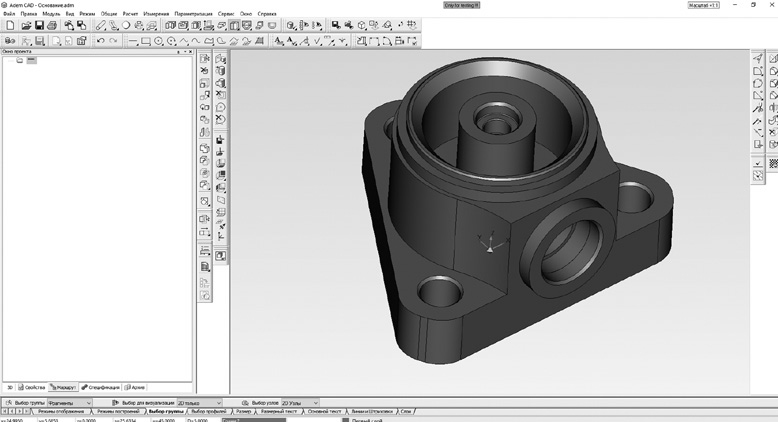The width and height of the screenshot is (778, 422).
Task: Open the Файл menu
Action: tap(9, 14)
